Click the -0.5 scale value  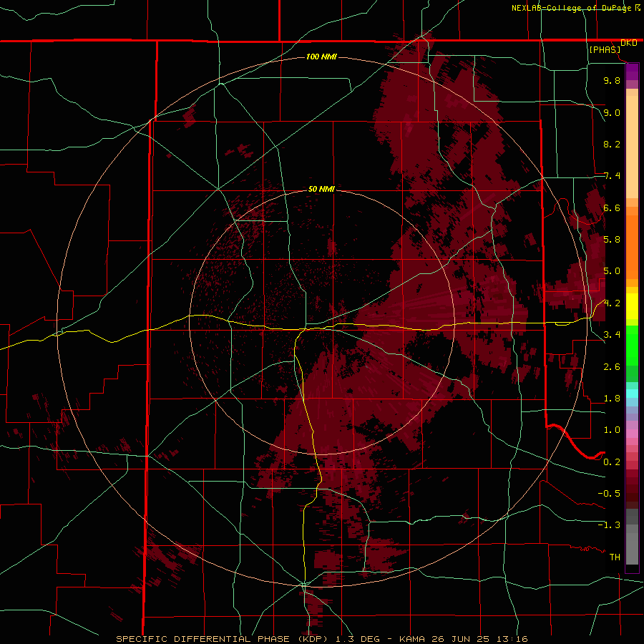[609, 494]
